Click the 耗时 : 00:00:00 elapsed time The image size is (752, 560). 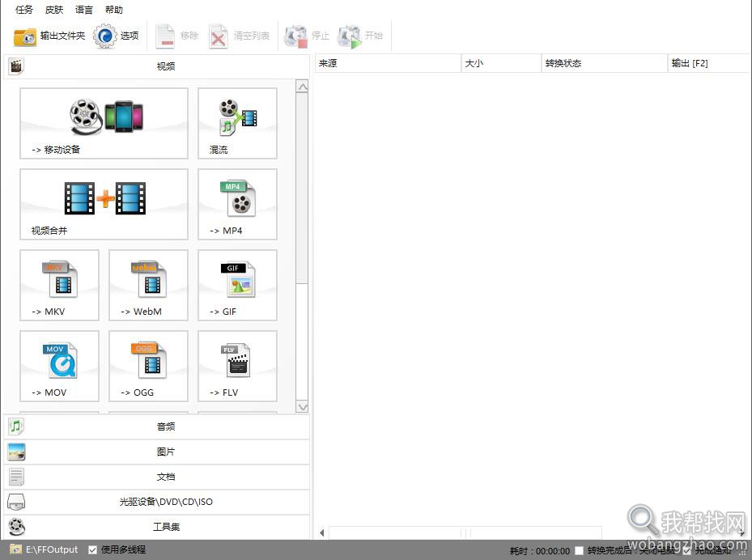click(540, 551)
